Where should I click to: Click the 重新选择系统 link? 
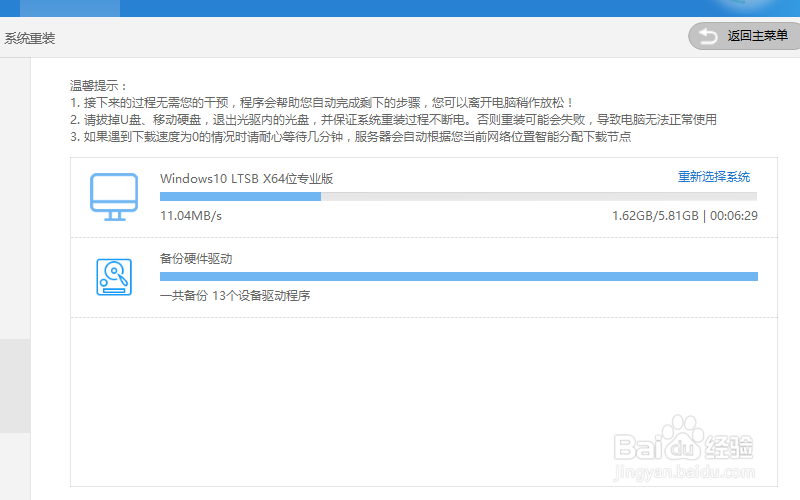(x=714, y=177)
